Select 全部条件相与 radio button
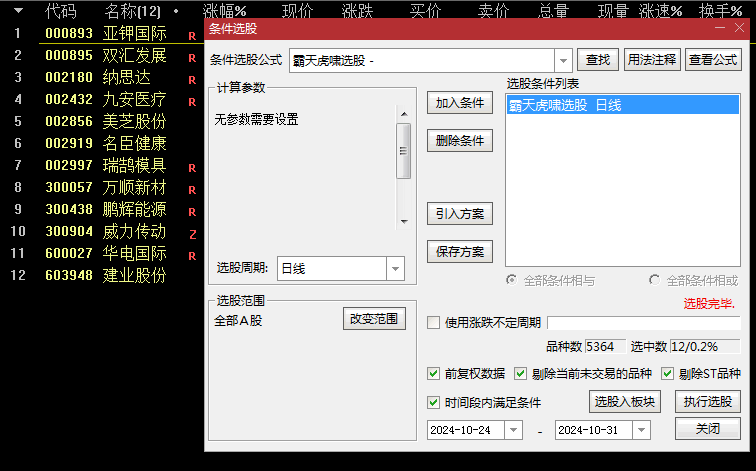This screenshot has height=471, width=756. coord(512,280)
